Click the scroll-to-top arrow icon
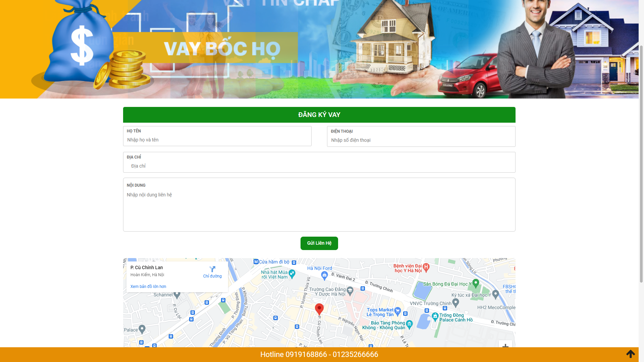644x362 pixels. pyautogui.click(x=630, y=354)
